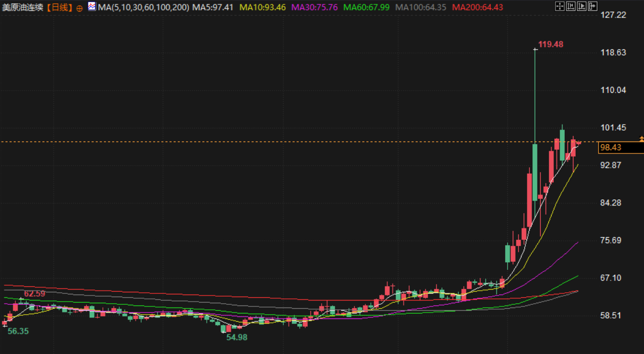Click the axis left-arrow chart icon
The width and height of the screenshot is (644, 354).
tap(571, 6)
